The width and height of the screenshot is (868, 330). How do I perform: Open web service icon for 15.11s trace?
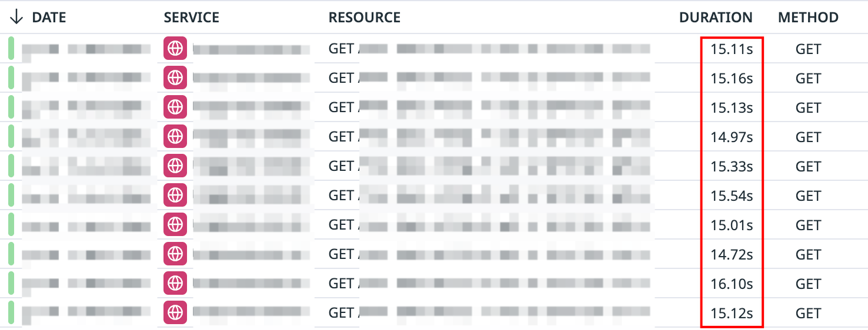coord(175,49)
